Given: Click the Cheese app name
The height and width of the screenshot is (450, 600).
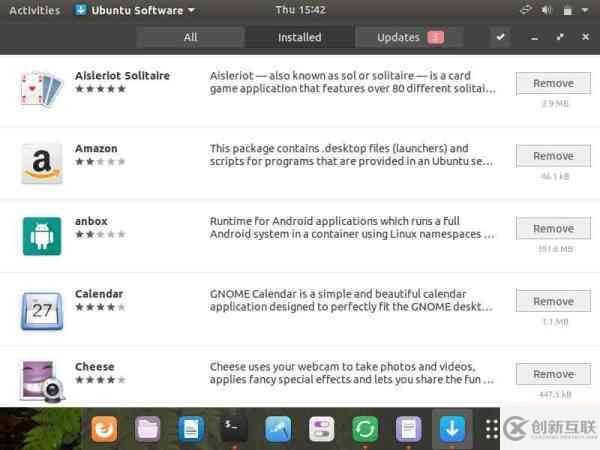Looking at the screenshot, I should pos(95,367).
